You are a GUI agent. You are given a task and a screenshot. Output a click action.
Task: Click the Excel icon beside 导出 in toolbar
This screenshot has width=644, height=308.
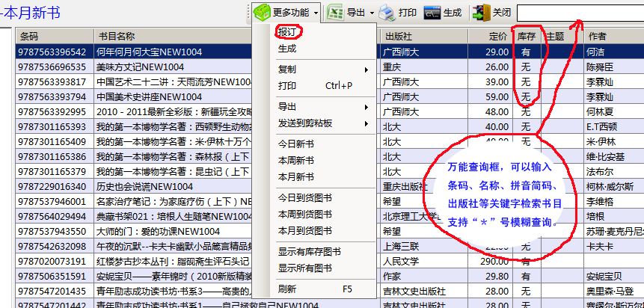[335, 13]
